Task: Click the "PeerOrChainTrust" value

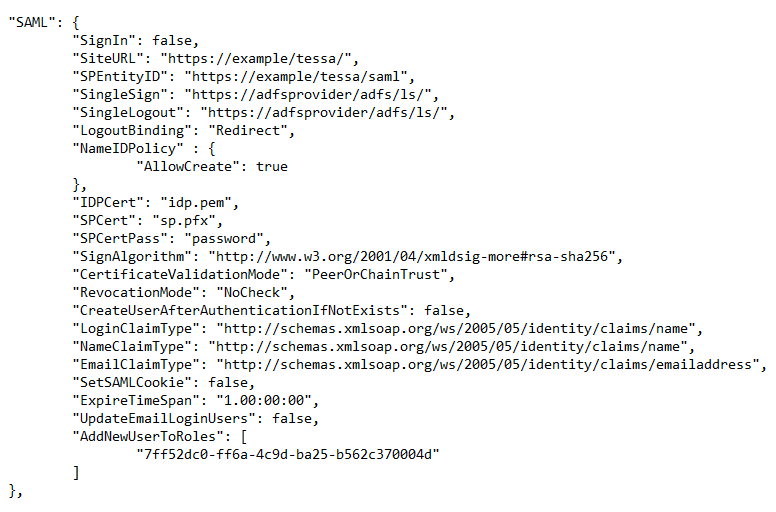Action: (x=375, y=275)
